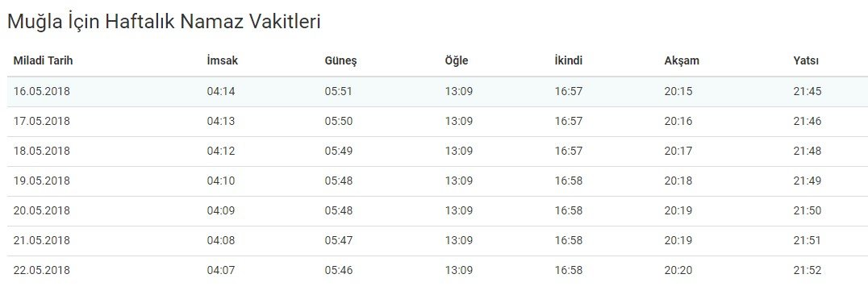Select the 16.05.2018 date row
The height and width of the screenshot is (295, 868).
(437, 91)
